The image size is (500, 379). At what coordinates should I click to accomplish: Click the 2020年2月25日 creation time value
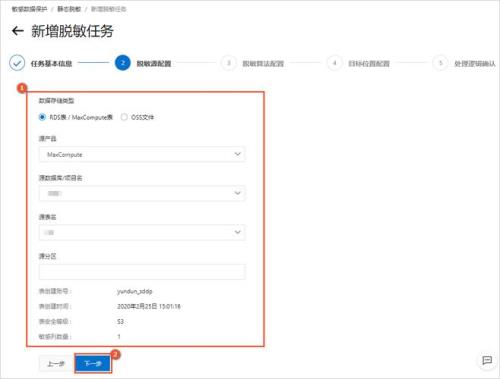(149, 306)
